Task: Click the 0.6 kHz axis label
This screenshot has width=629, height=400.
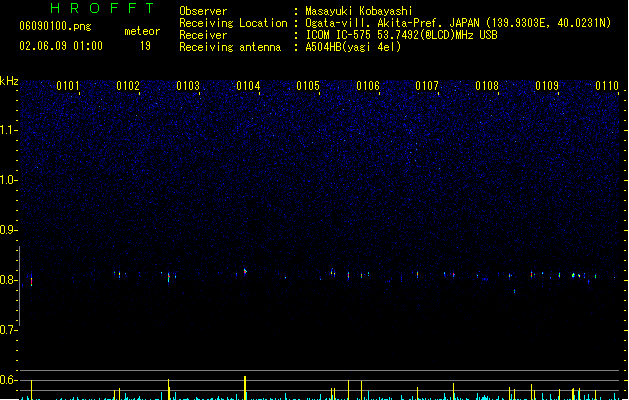Action: (8, 380)
